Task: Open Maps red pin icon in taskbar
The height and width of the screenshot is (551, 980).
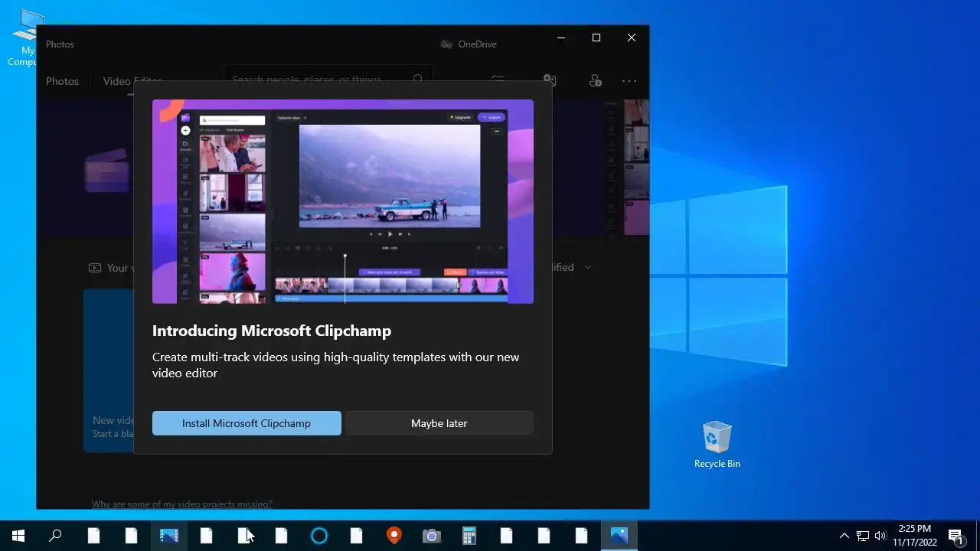Action: coord(394,536)
